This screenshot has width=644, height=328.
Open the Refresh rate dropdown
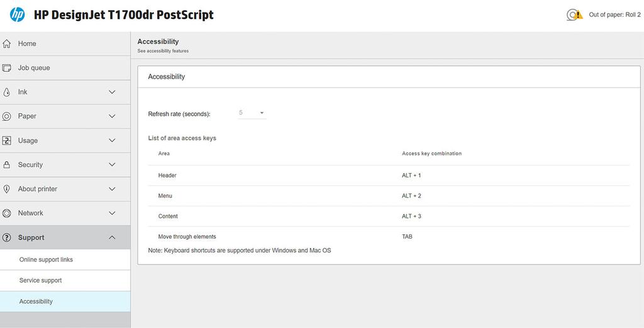pyautogui.click(x=252, y=113)
